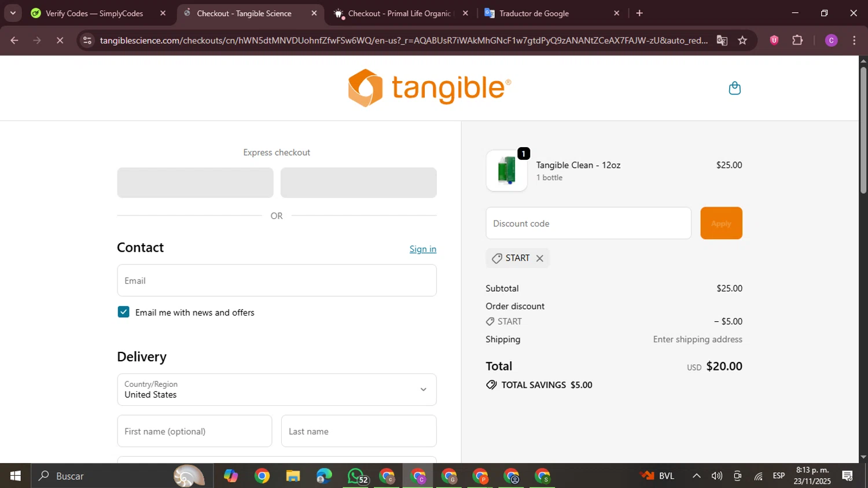Show hidden system tray icons
The height and width of the screenshot is (488, 868).
[x=697, y=476]
